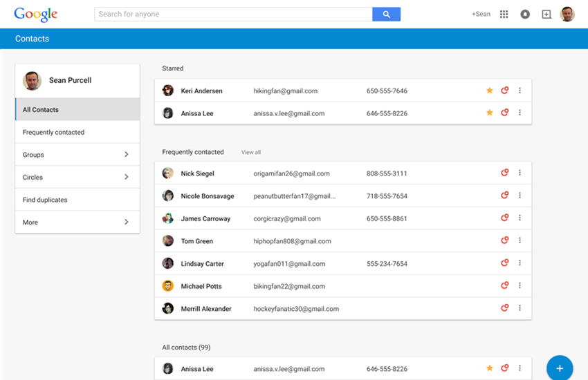Open more options for Keri Andersen
Image resolution: width=588 pixels, height=380 pixels.
tap(520, 91)
